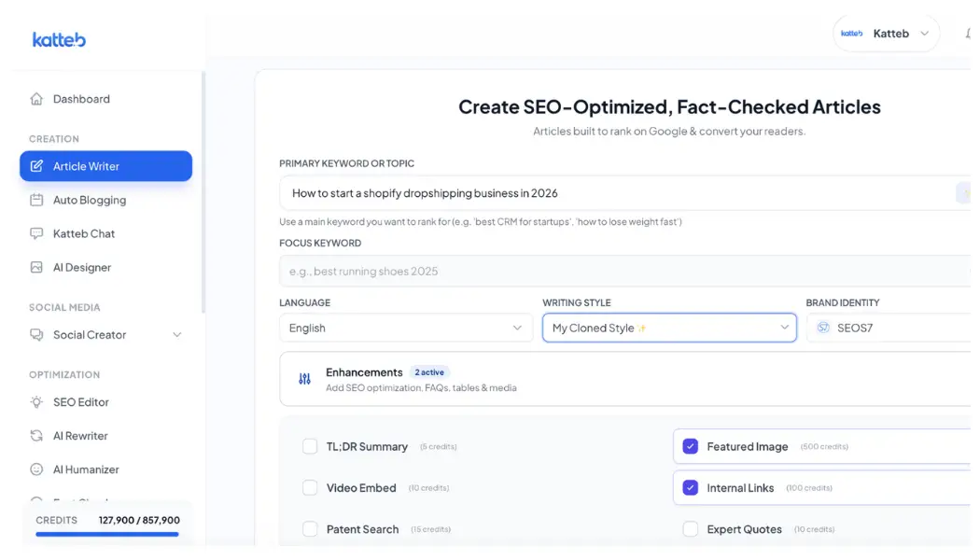Open AI Rewriter using its refresh icon
The image size is (980, 560).
(35, 435)
